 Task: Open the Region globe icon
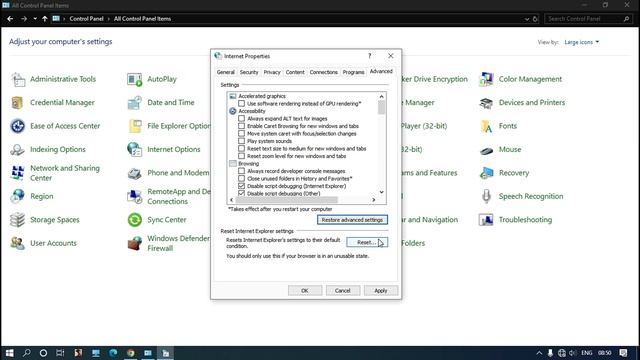[18, 196]
